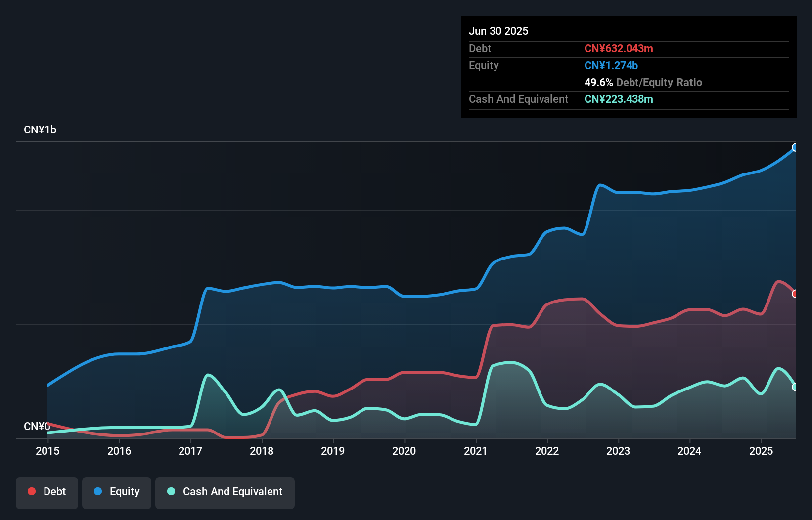Click the red Debt endpoint marker on chart
This screenshot has width=812, height=520.
795,294
